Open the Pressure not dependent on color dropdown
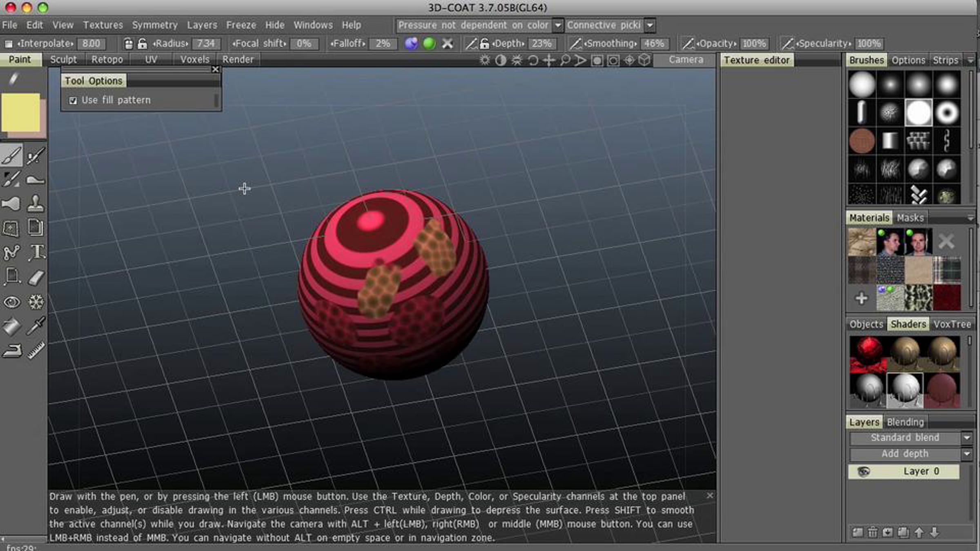 558,25
